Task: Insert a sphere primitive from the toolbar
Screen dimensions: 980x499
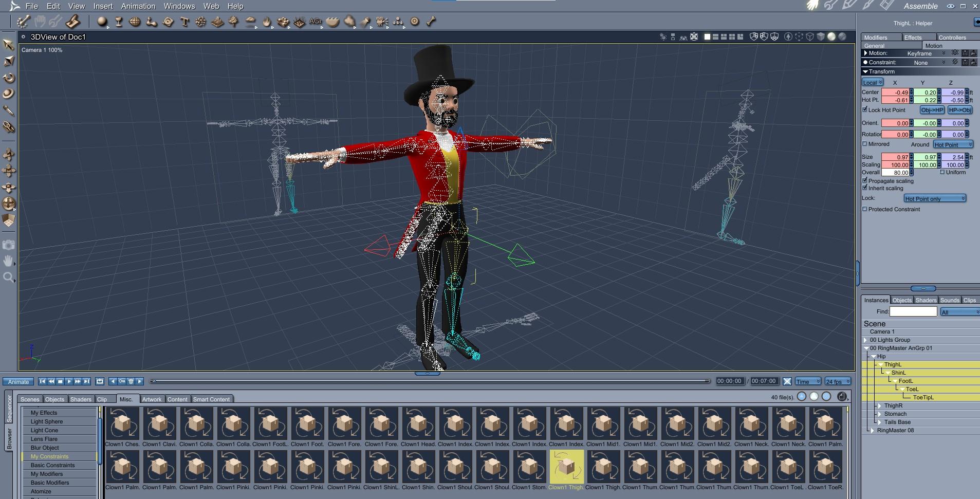Action: click(x=103, y=22)
